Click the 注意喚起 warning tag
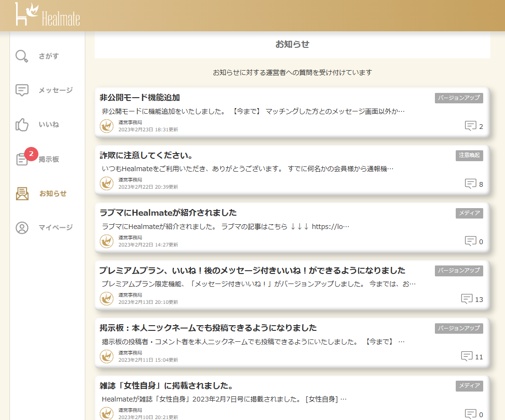 pos(469,155)
